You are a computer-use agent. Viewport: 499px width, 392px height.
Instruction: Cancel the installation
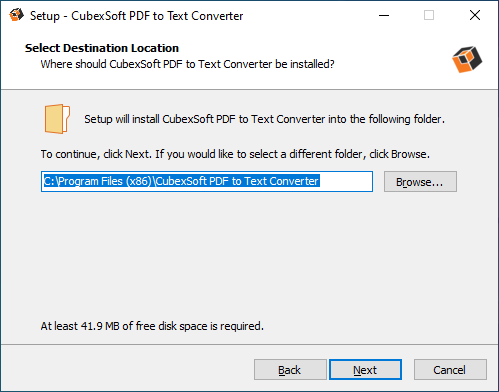(x=450, y=370)
